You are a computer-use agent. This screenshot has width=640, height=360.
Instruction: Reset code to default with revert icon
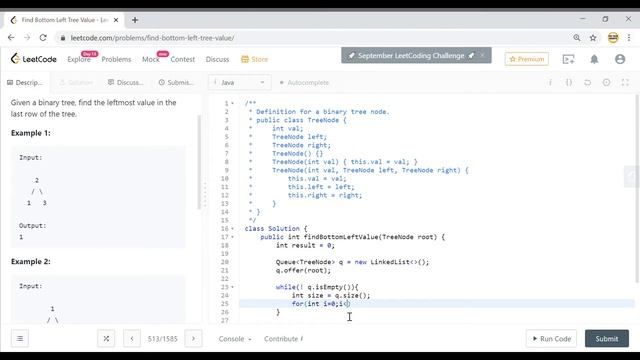point(587,82)
